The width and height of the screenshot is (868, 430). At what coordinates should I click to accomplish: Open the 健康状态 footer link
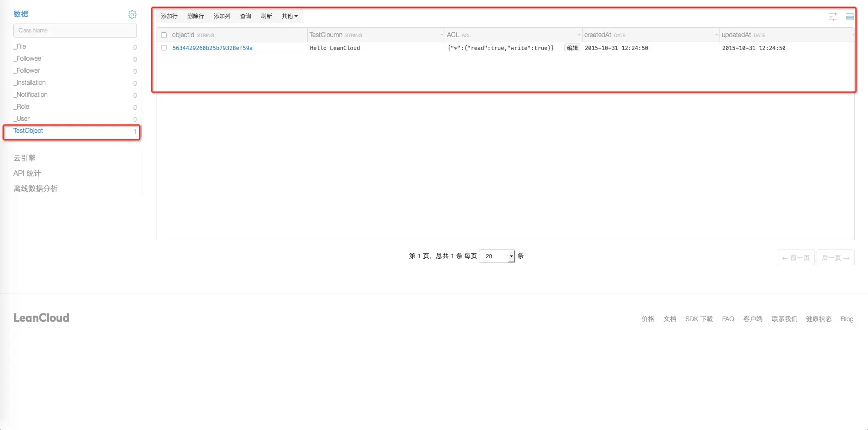[819, 319]
